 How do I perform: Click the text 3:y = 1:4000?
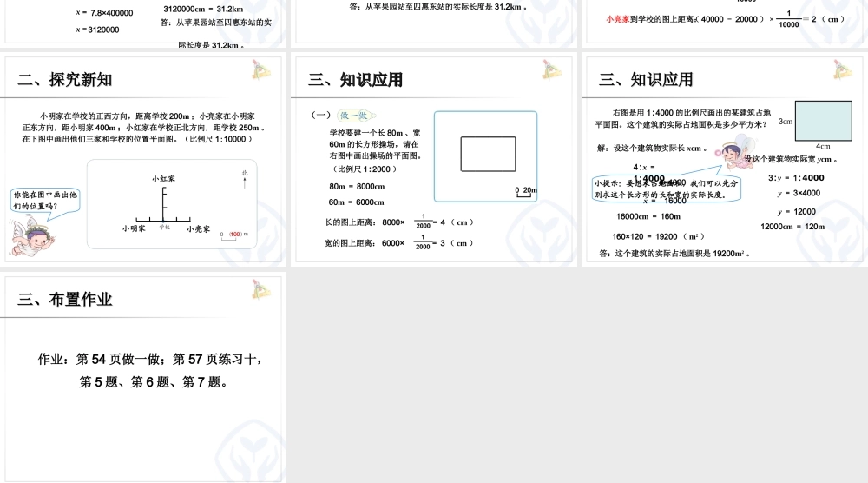[x=796, y=178]
